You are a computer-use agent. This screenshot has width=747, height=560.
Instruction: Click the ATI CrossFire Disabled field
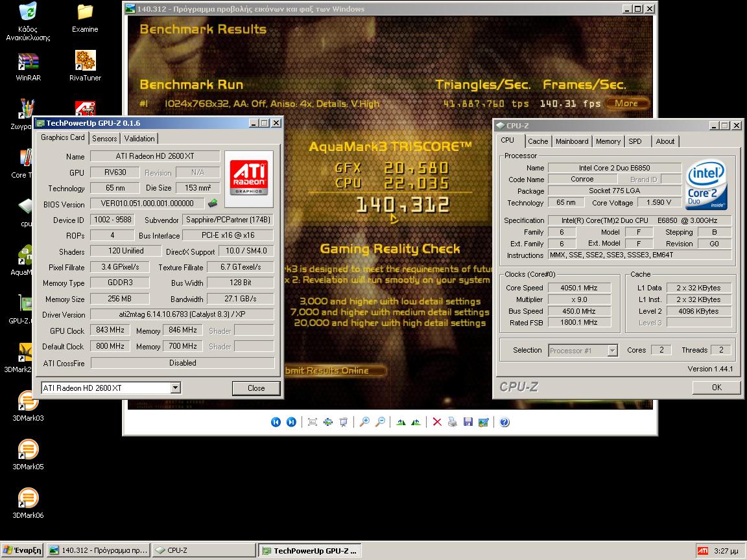pyautogui.click(x=182, y=363)
